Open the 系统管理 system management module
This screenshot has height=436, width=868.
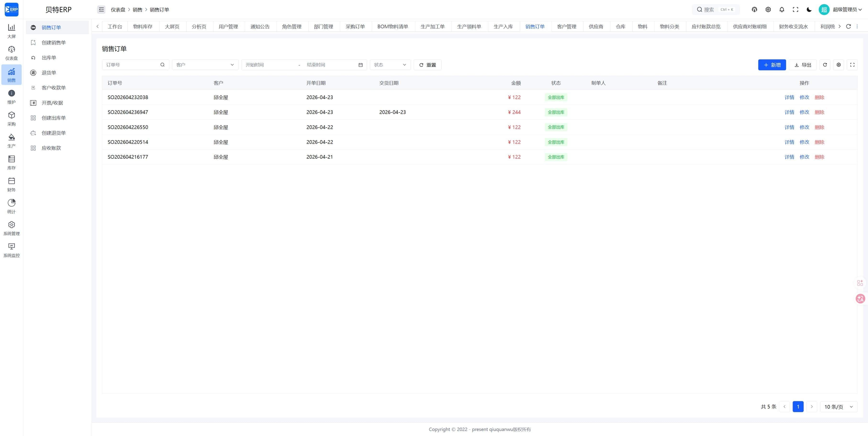(x=11, y=228)
